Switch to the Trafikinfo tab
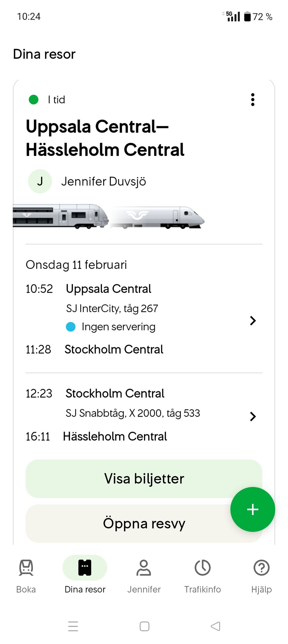This screenshot has height=644, width=288. (202, 589)
